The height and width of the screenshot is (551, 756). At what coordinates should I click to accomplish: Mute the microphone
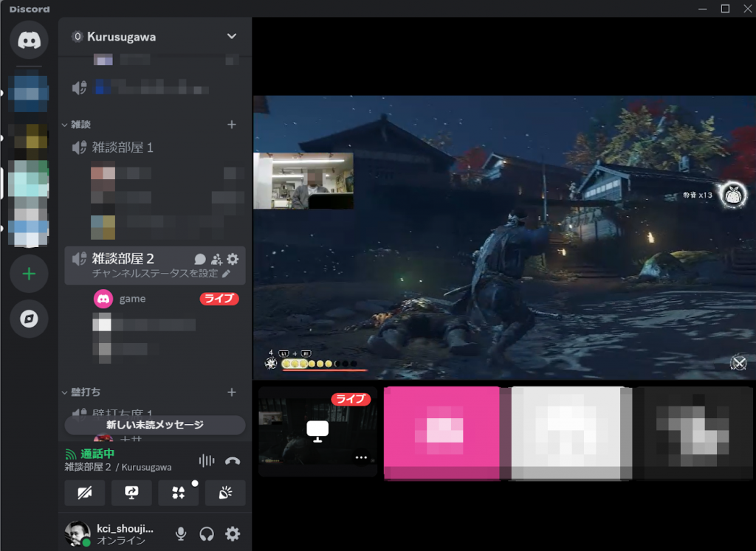point(181,533)
